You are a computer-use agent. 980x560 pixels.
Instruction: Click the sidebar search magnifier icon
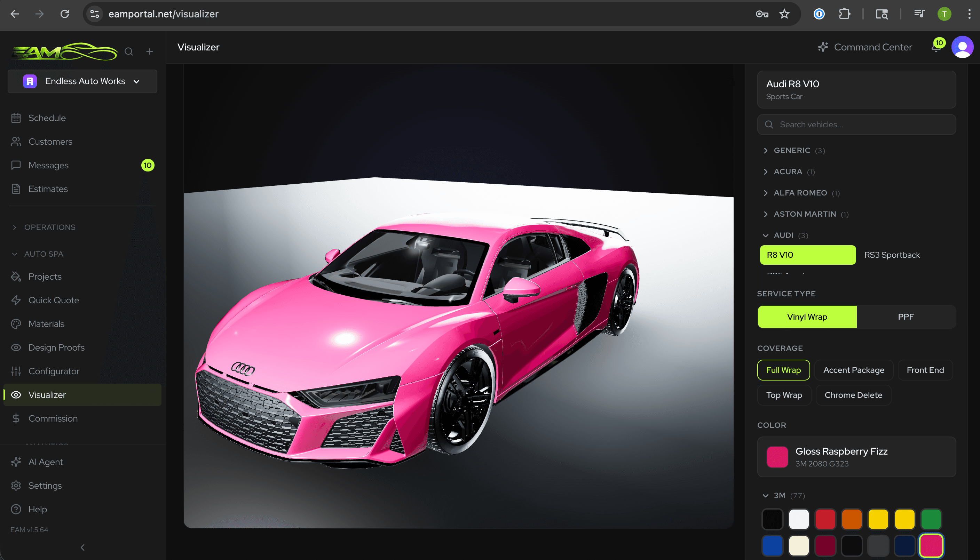tap(129, 51)
